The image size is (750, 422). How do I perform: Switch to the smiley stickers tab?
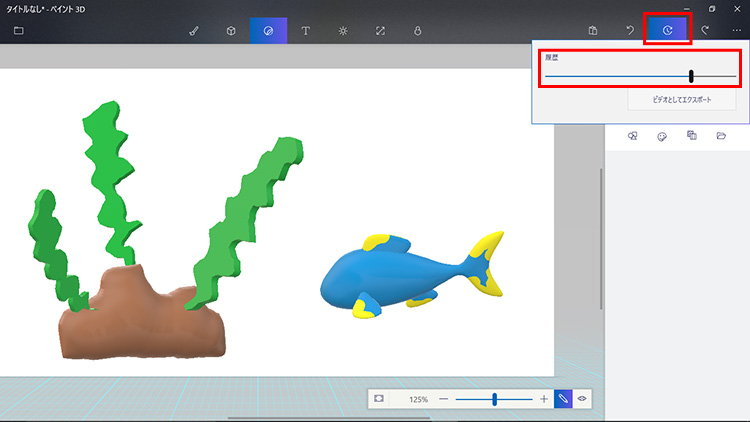[662, 136]
